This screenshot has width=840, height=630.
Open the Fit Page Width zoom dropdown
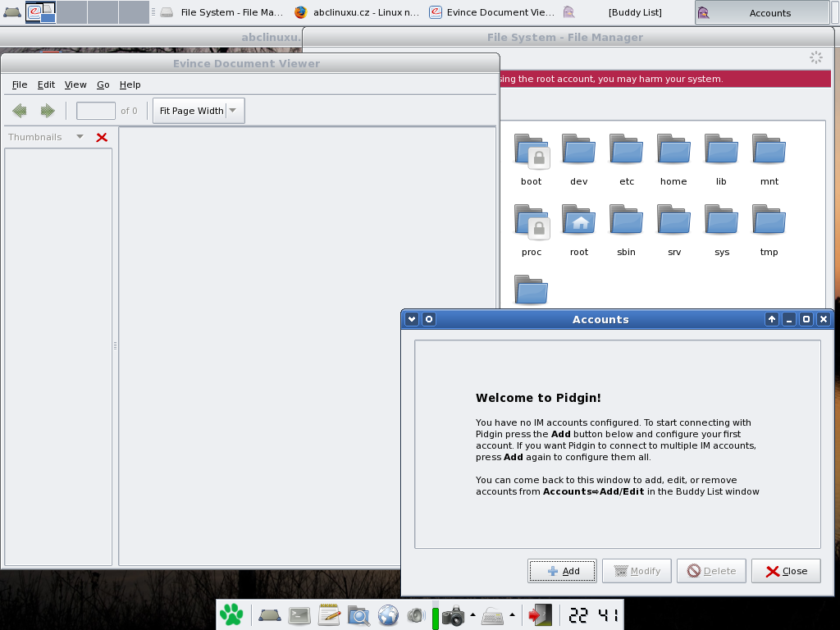point(199,111)
